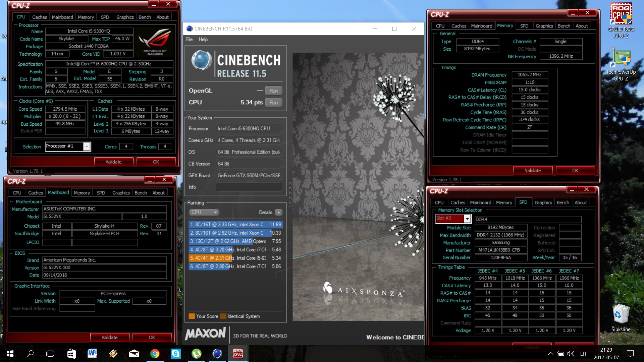Click Validate in CPU tab window
644x362 pixels.
(114, 162)
